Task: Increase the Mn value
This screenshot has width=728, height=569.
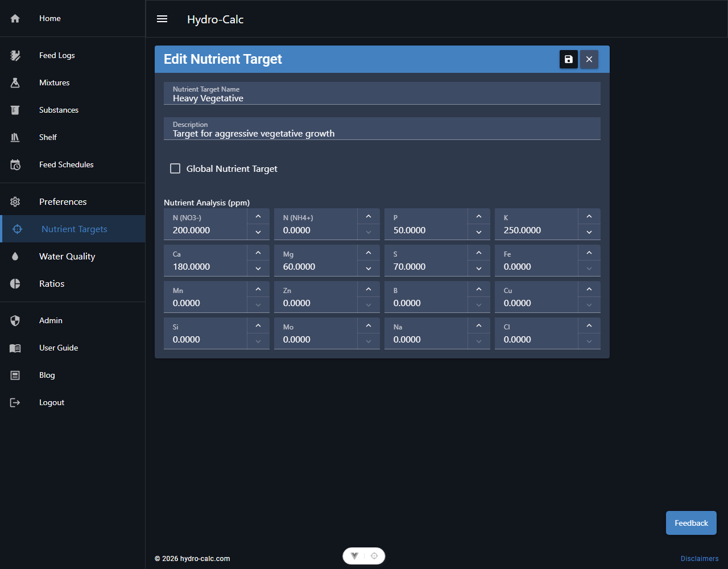Action: point(258,289)
